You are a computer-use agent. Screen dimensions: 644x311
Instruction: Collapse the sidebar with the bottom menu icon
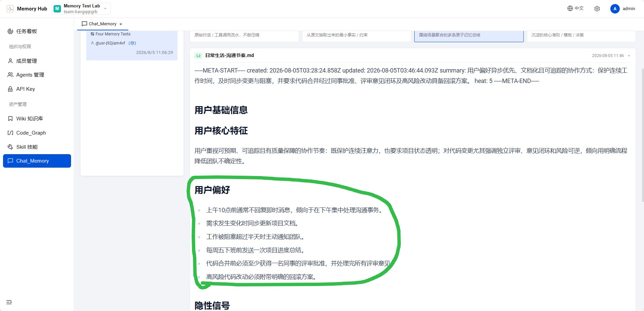tap(9, 302)
